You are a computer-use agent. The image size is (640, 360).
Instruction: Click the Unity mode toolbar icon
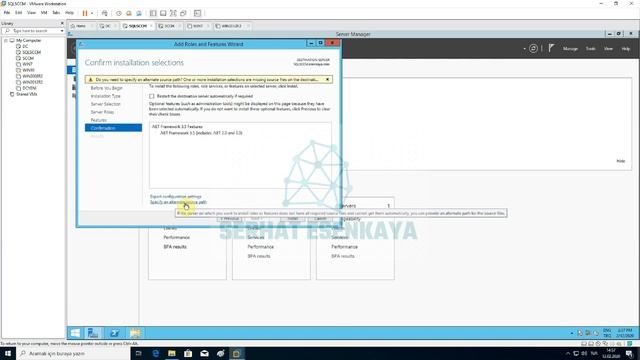pyautogui.click(x=183, y=13)
